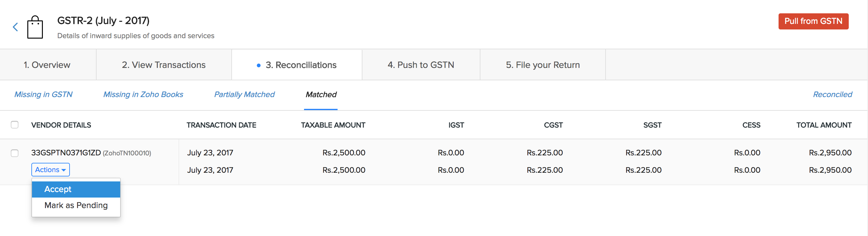Go to the Overview tab

click(x=47, y=65)
